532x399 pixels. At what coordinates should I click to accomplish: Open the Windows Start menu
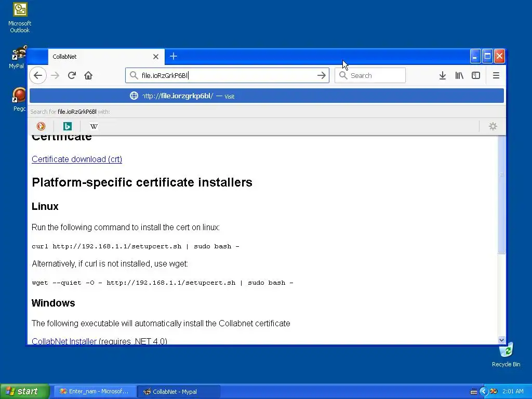pos(25,391)
